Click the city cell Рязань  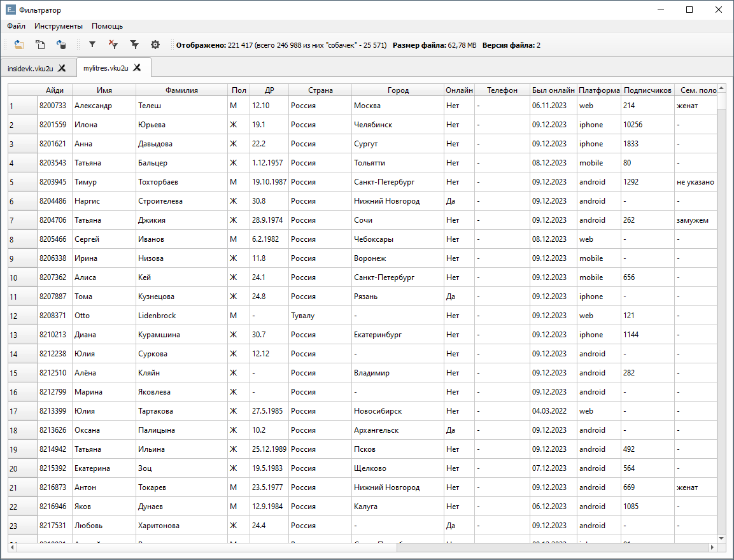coord(398,297)
